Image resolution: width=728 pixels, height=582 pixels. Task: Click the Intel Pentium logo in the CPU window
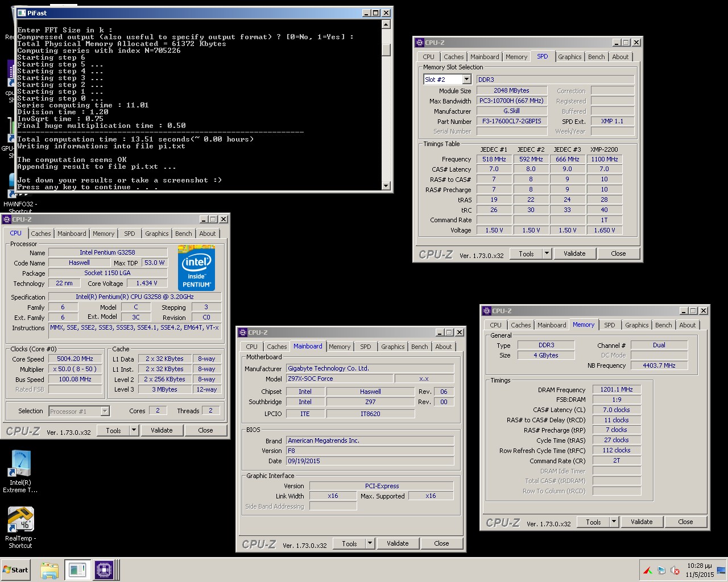coord(196,268)
